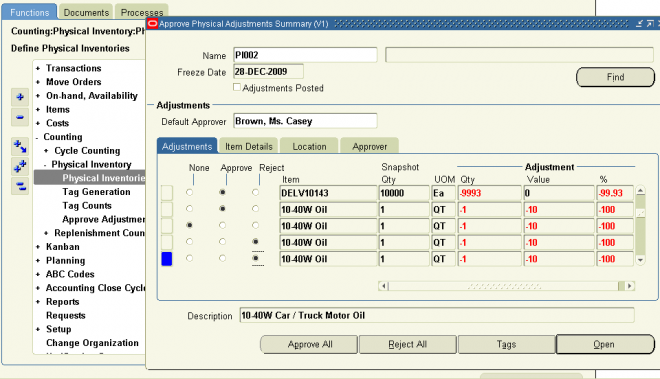
Task: Click vertical scrollbar up arrow
Action: pos(640,191)
